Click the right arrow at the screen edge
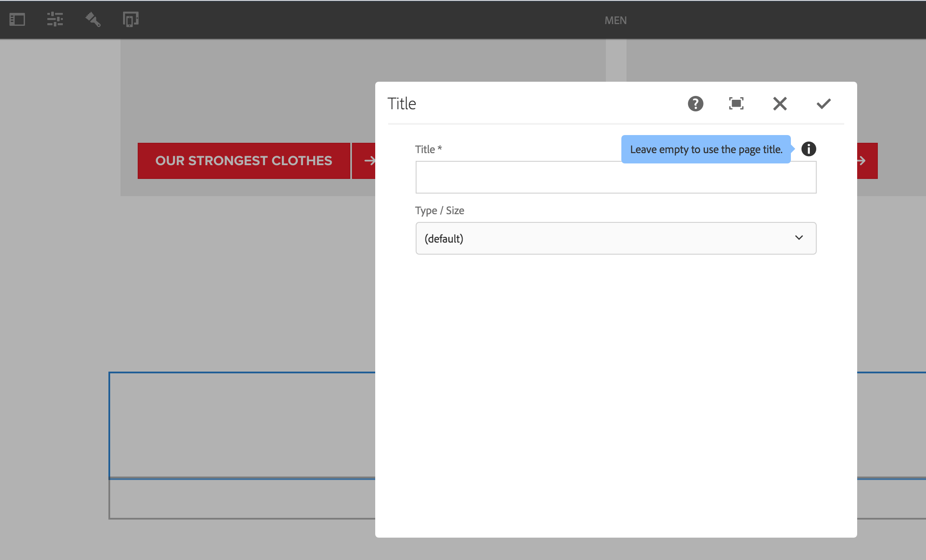 (x=861, y=160)
